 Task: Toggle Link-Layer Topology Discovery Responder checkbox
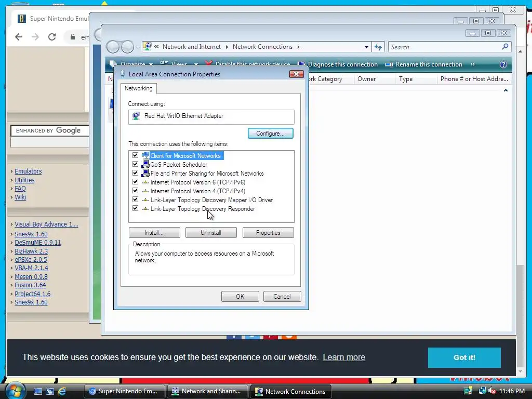(x=136, y=208)
